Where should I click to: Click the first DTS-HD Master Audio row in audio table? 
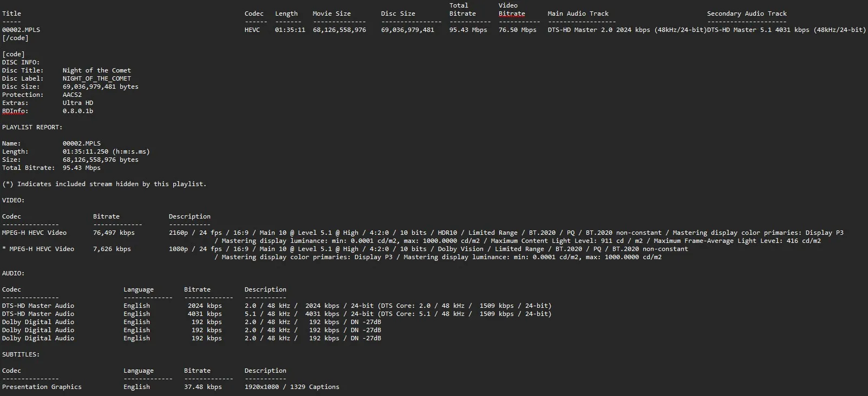38,306
